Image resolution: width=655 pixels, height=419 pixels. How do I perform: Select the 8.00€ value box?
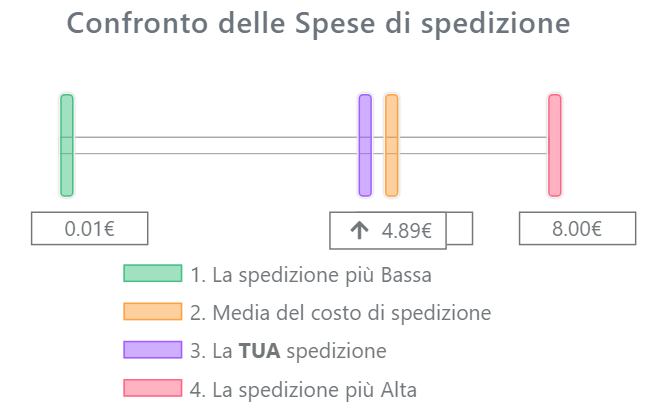(x=578, y=229)
